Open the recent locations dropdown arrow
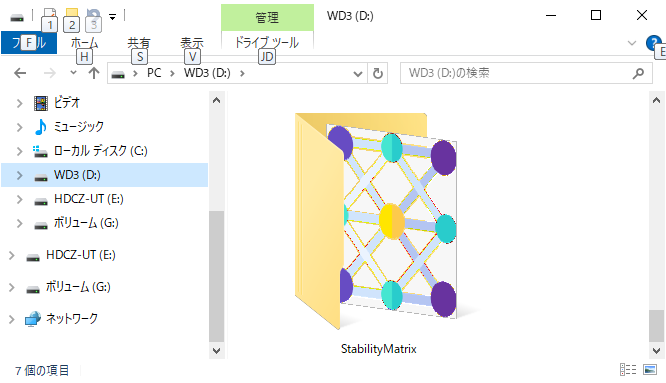 [x=73, y=73]
